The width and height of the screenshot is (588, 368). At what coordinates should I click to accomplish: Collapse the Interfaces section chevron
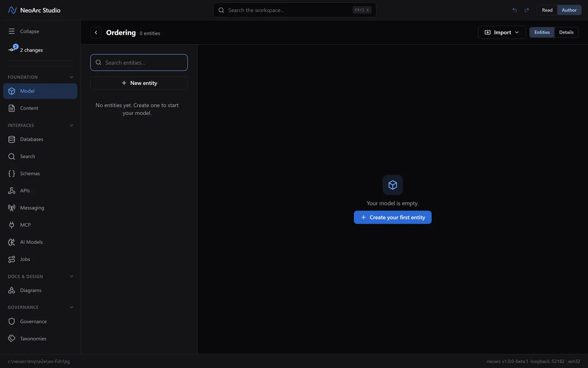72,125
